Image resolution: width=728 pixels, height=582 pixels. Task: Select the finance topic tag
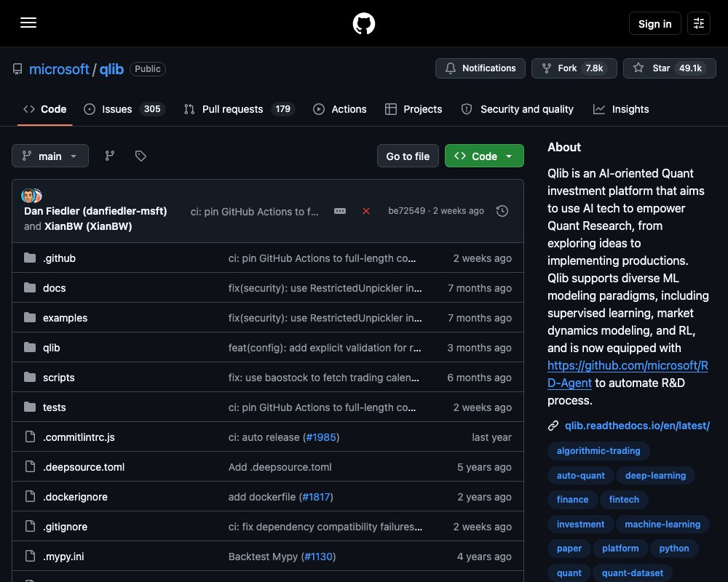(x=572, y=499)
